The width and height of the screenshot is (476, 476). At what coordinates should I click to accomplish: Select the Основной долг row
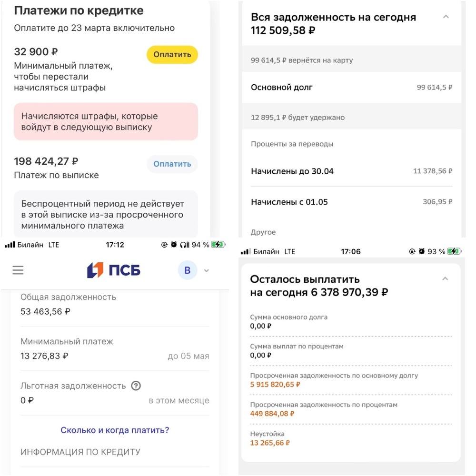coord(351,88)
